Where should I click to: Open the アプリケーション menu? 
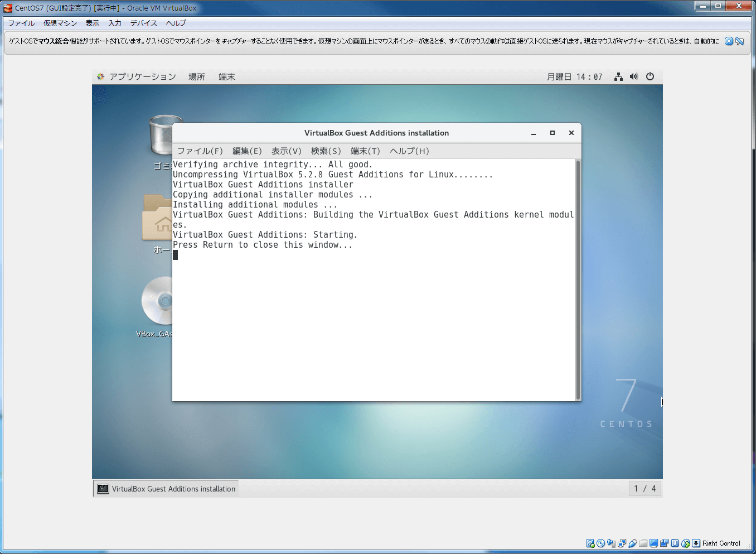click(x=142, y=76)
